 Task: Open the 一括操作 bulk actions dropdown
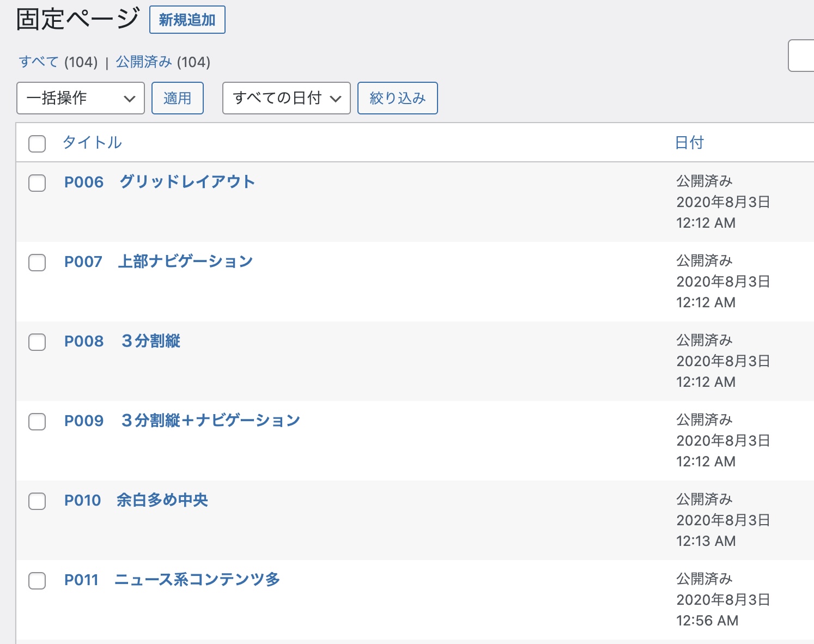click(81, 98)
